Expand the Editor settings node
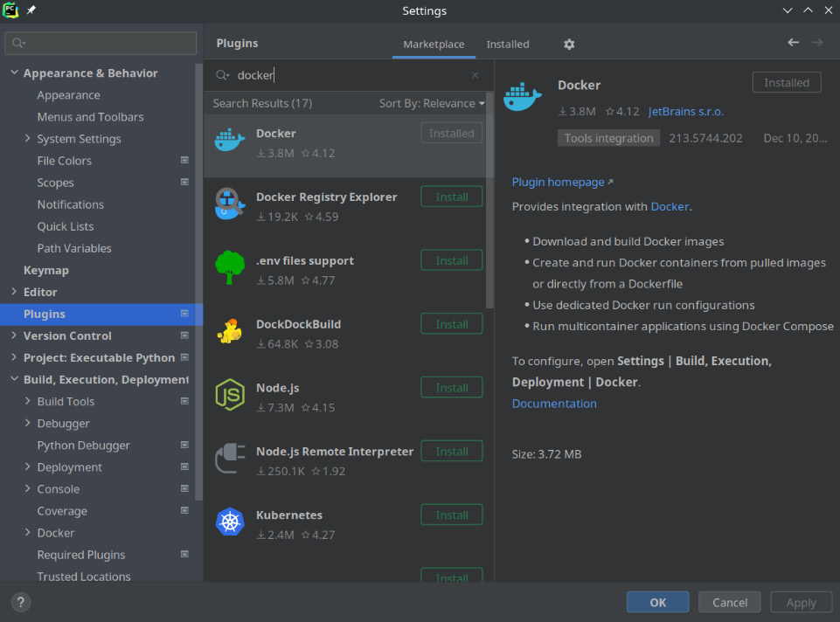The image size is (840, 622). coord(14,291)
